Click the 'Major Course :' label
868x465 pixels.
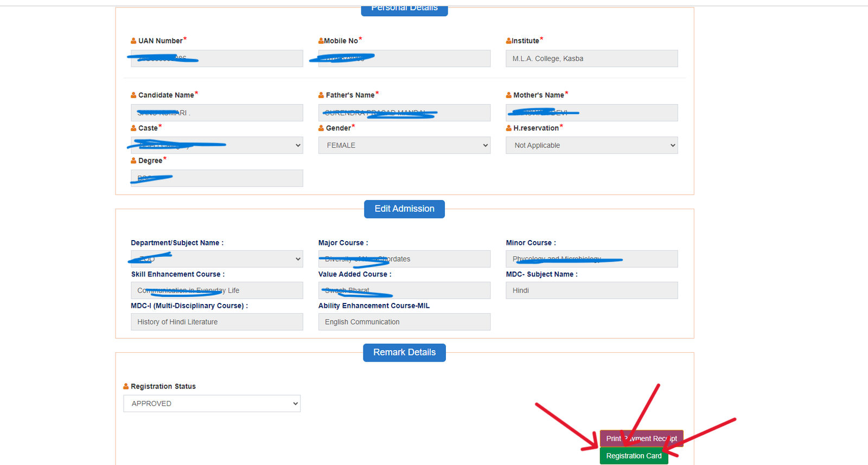pos(343,243)
